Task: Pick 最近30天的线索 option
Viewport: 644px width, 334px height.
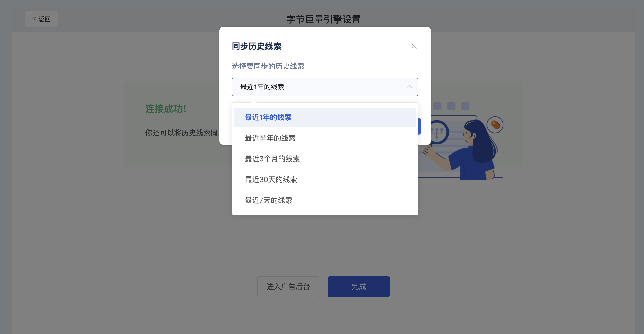Action: point(325,179)
